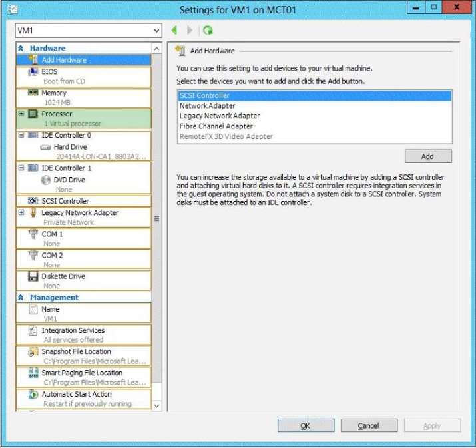Image resolution: width=476 pixels, height=448 pixels.
Task: Click the Add button
Action: tap(428, 156)
